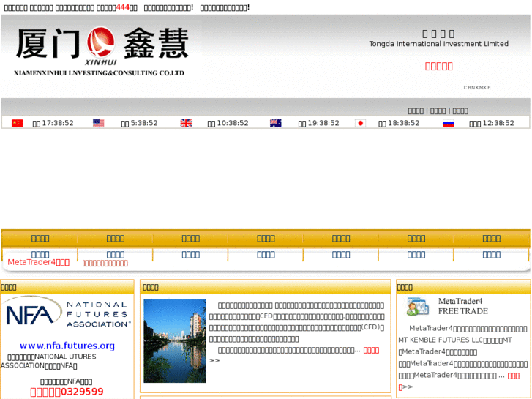The height and width of the screenshot is (399, 532).
Task: Click the red number 444 in the top line
Action: [x=122, y=7]
